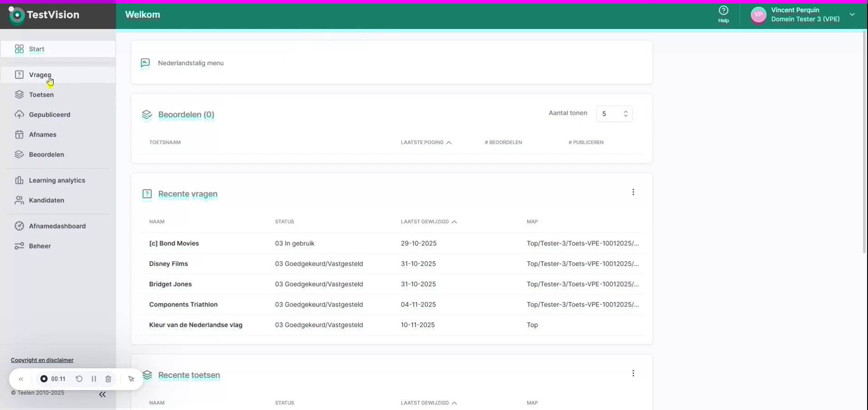Open the three-dot menu of Recente vragen

[x=633, y=192]
